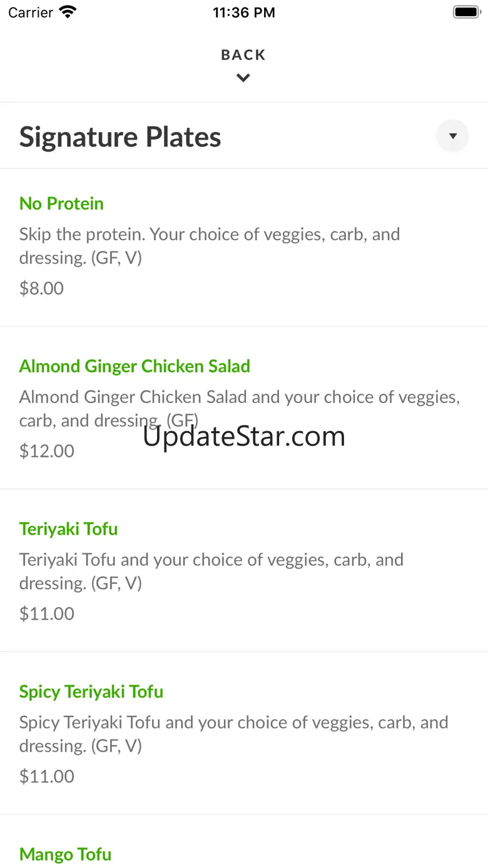Choose the Teriyaki Tofu plate

(68, 529)
